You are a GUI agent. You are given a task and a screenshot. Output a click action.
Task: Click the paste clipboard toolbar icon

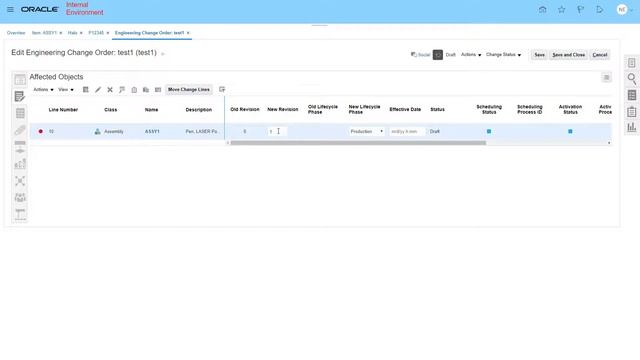134,89
